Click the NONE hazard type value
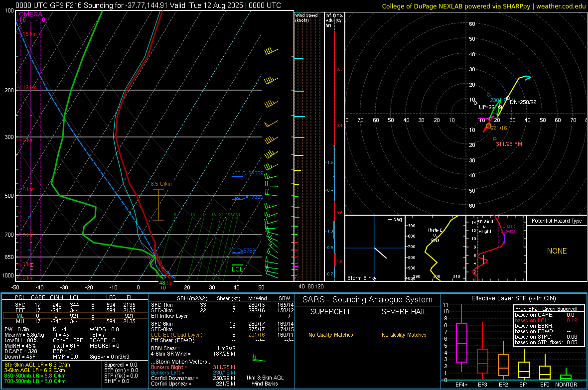 (x=557, y=251)
